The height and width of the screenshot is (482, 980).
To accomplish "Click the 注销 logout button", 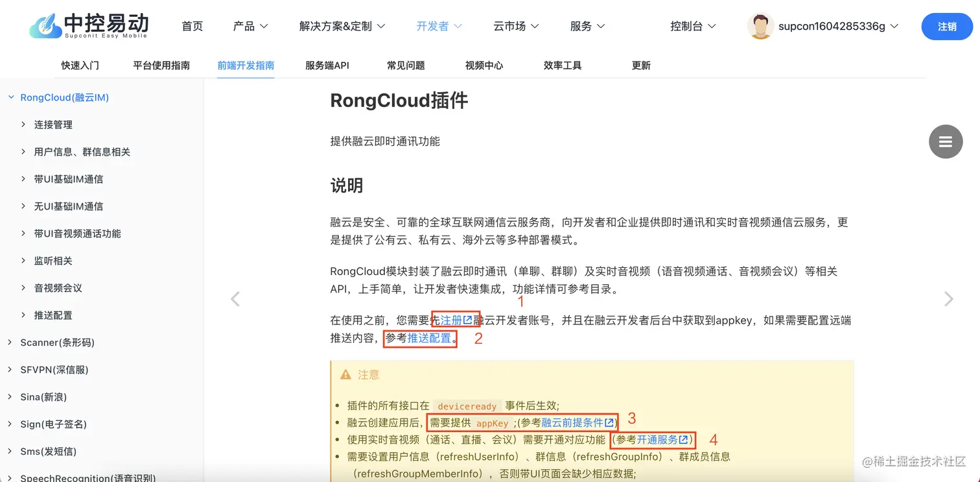I will (x=947, y=27).
